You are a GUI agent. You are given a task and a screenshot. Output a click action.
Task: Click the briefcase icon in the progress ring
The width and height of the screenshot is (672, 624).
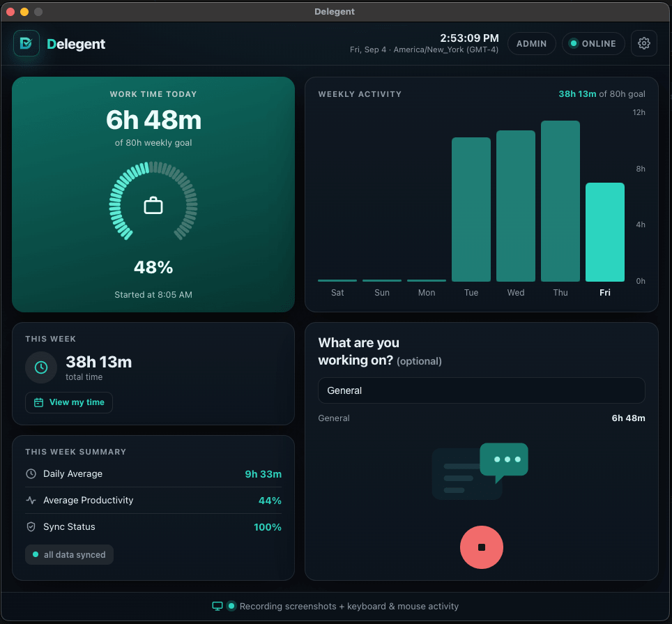click(153, 205)
